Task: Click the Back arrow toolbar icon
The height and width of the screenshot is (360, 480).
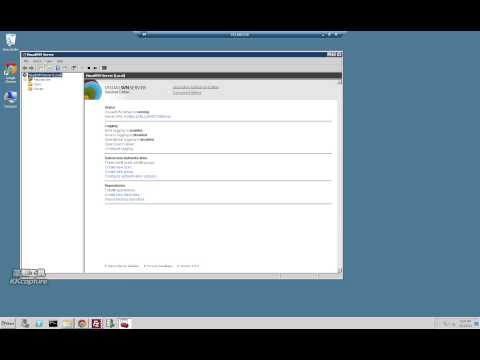Action: [25, 68]
